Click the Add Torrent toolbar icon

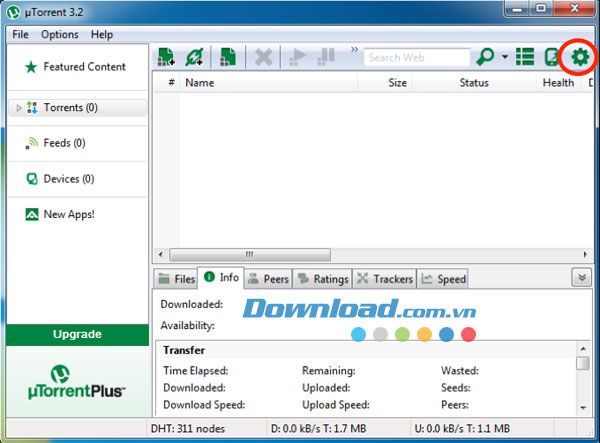click(166, 57)
